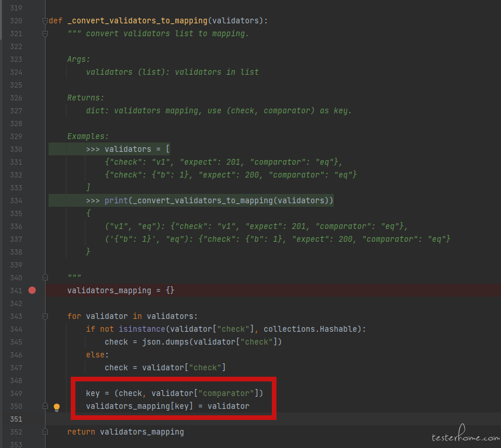Viewport: 501px width, 448px height.
Task: Click the closing triple quotes on line 340
Action: click(74, 276)
